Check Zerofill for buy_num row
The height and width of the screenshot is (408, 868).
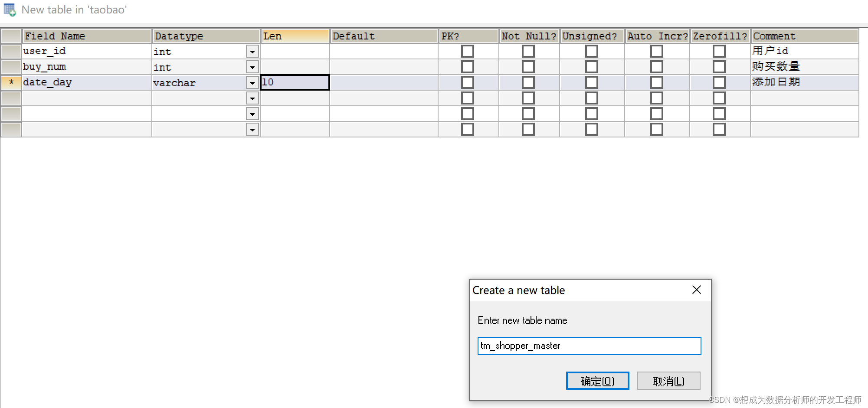[719, 67]
